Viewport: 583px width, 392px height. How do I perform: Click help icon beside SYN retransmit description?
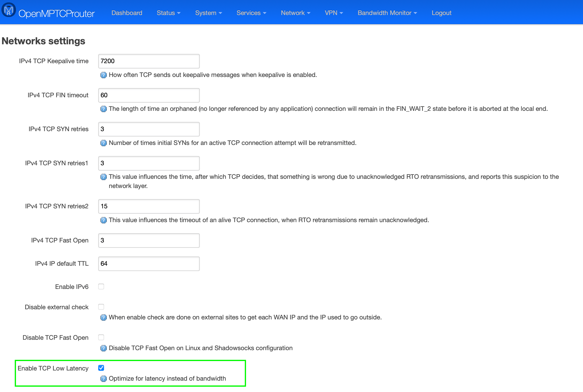tap(103, 143)
